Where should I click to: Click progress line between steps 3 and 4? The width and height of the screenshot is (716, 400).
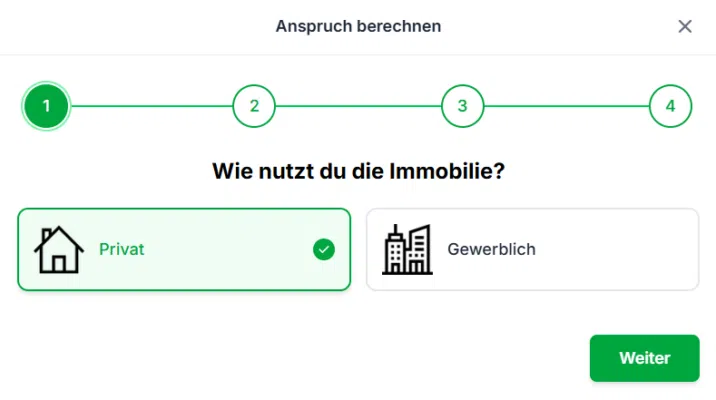coord(566,106)
